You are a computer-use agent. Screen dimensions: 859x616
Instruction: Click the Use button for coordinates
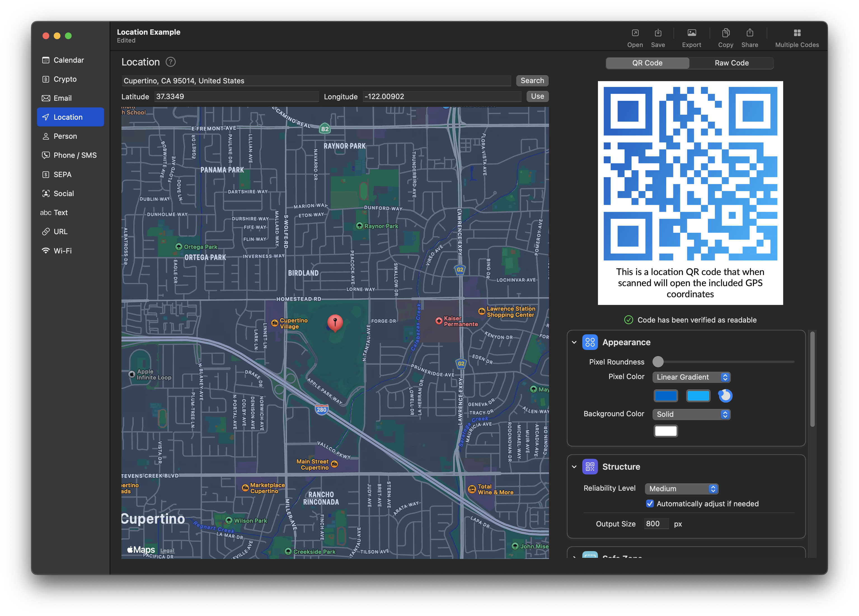click(537, 96)
